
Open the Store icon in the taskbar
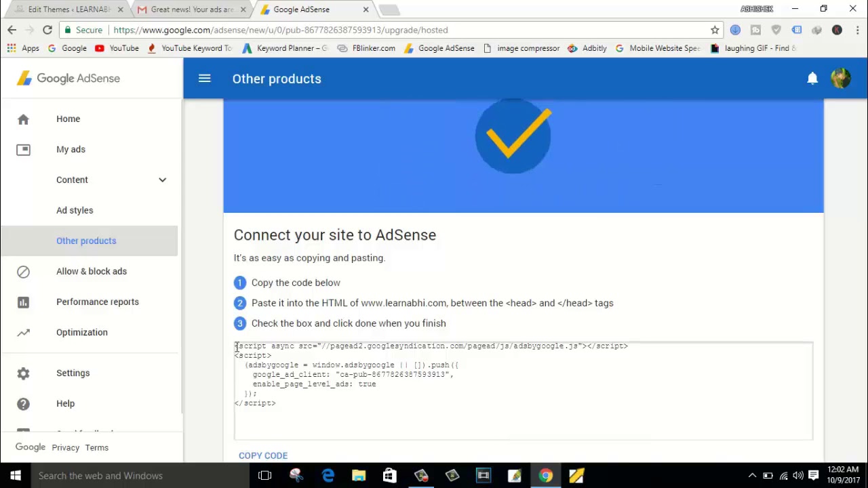[x=390, y=476]
